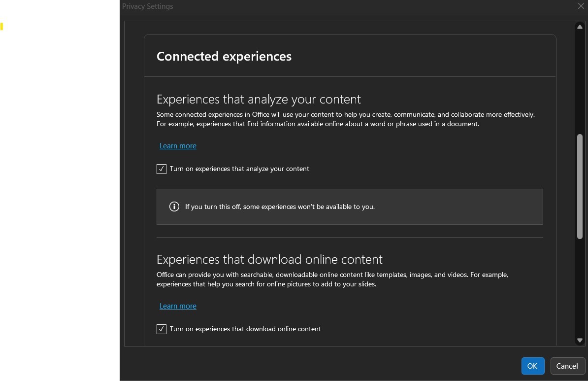
Task: Uncheck experiences that download online content
Action: tap(162, 329)
